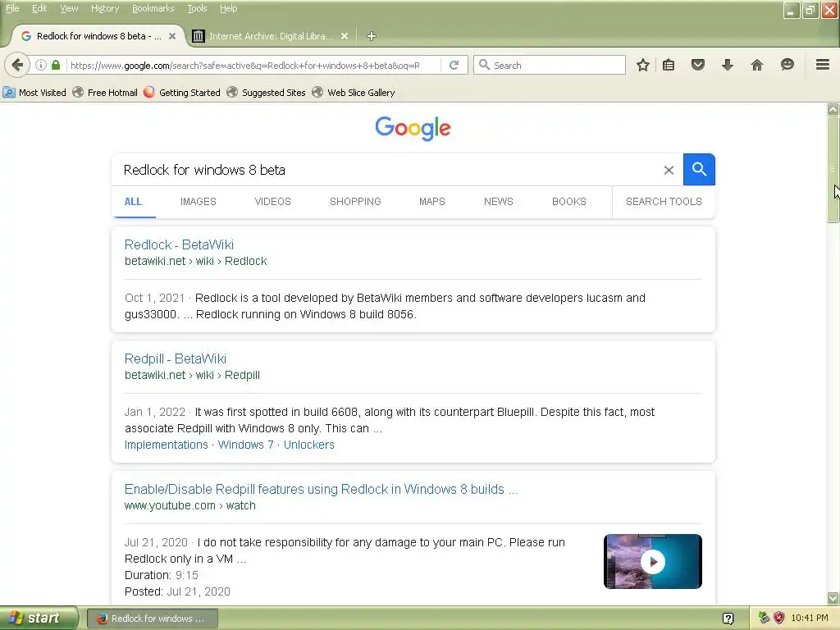Open the Firefox Hello chat icon

[x=787, y=66]
